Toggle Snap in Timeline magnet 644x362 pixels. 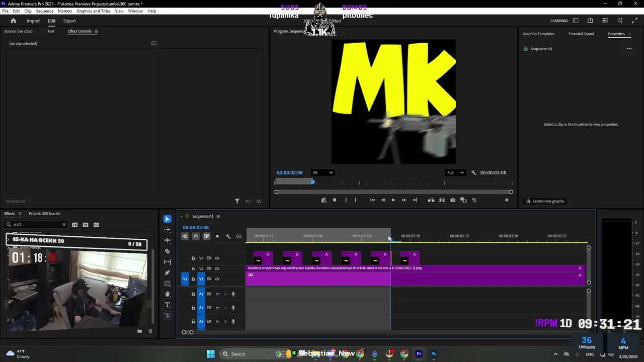click(196, 236)
